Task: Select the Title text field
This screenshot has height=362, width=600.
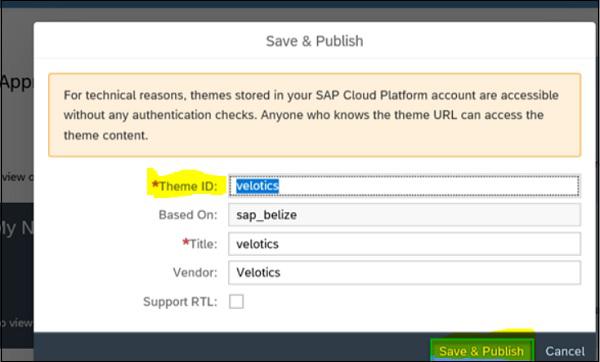Action: click(404, 244)
